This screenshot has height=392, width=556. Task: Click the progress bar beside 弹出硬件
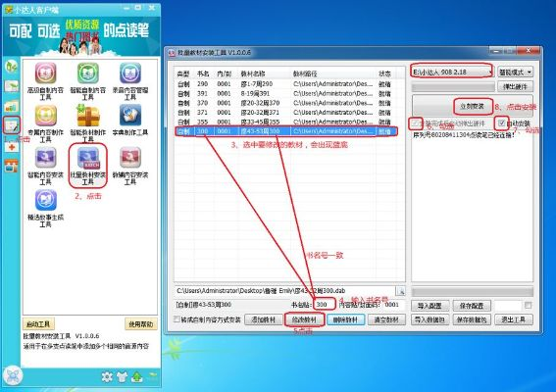453,86
